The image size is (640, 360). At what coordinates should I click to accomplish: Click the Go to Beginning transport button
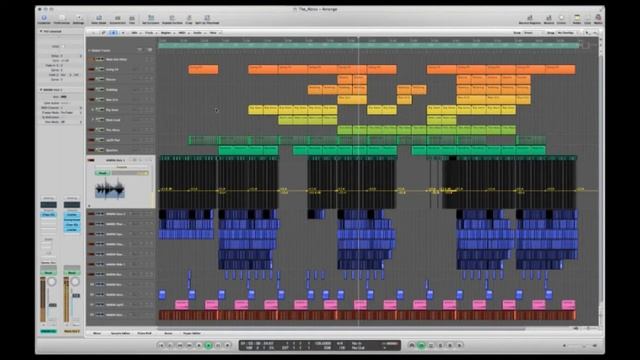[161, 346]
